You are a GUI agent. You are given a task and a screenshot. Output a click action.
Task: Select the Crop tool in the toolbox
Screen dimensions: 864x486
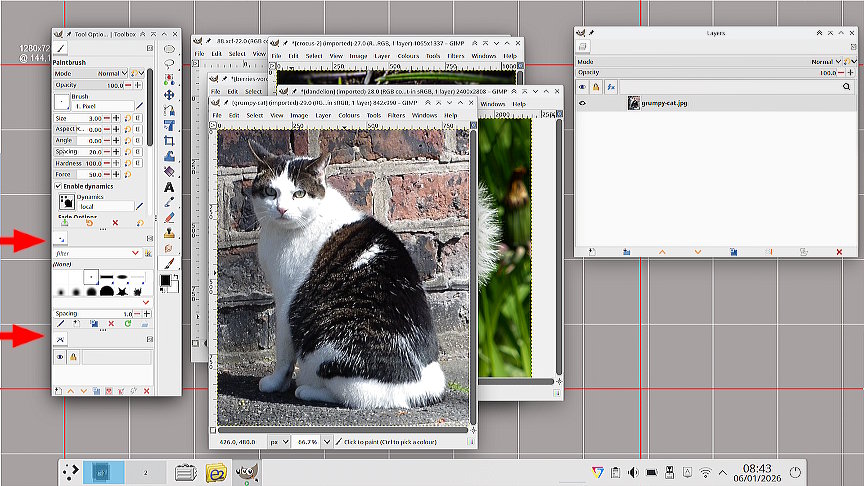(169, 141)
